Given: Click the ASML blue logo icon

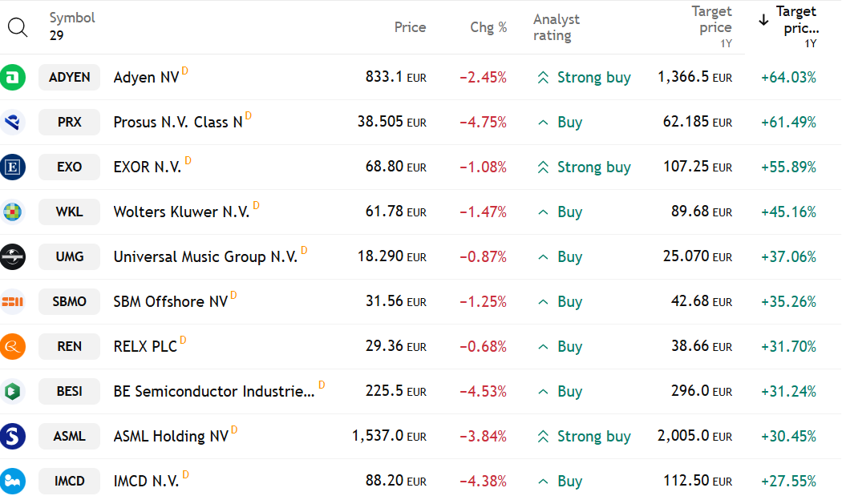Looking at the screenshot, I should tap(12, 436).
